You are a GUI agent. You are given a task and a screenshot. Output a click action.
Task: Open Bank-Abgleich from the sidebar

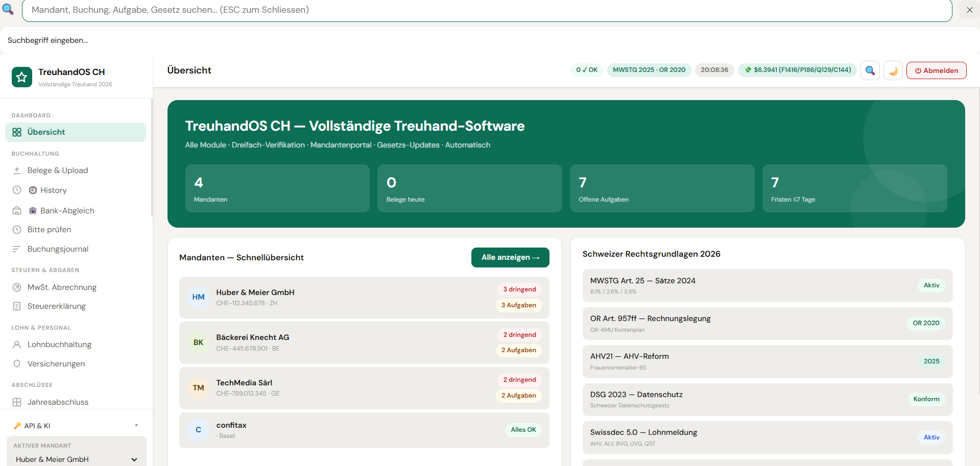point(76,210)
